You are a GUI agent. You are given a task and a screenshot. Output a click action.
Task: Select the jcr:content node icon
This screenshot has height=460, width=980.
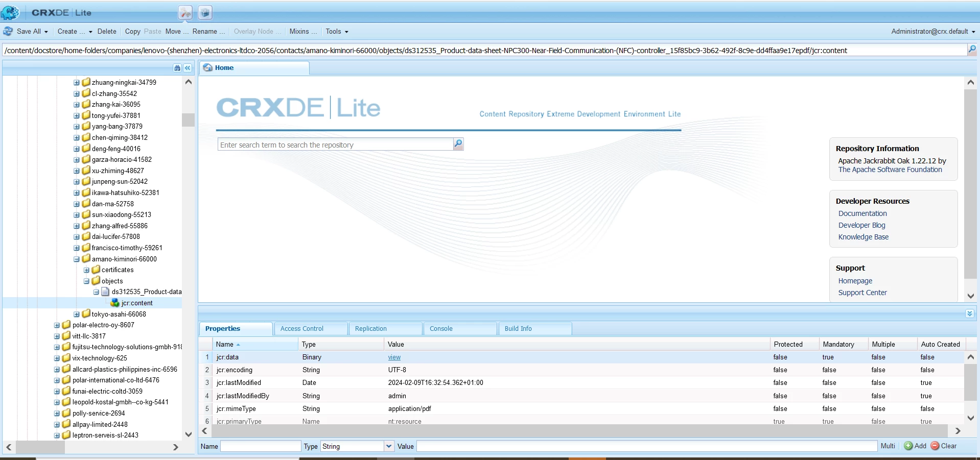click(x=115, y=303)
